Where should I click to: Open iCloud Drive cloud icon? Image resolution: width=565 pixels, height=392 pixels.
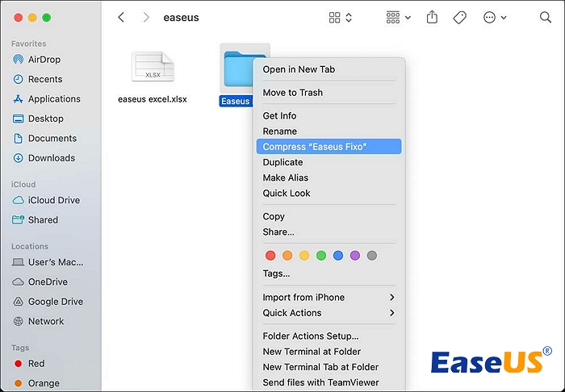coord(18,200)
